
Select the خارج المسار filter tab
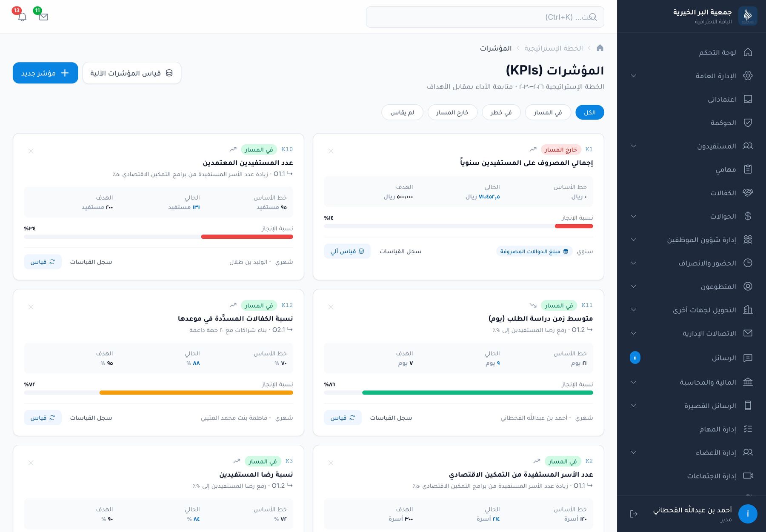452,112
